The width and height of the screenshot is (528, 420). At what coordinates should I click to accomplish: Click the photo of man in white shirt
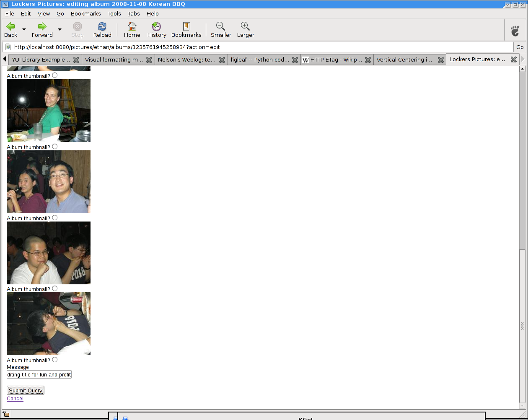click(x=49, y=253)
